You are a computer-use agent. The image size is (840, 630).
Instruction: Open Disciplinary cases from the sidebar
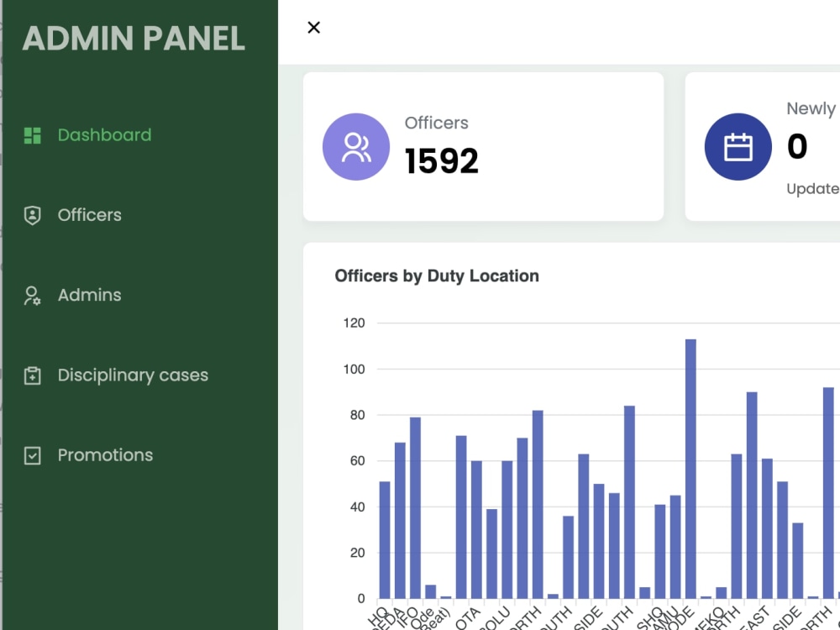(x=133, y=375)
